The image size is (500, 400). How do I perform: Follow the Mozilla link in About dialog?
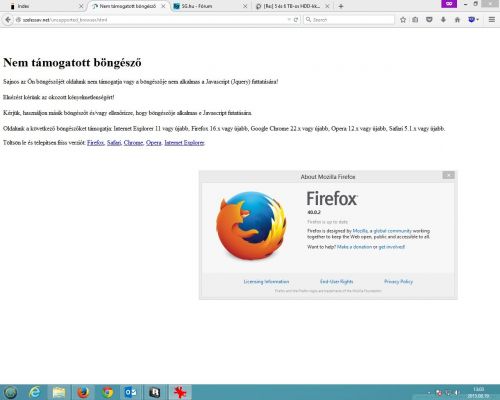tap(360, 231)
